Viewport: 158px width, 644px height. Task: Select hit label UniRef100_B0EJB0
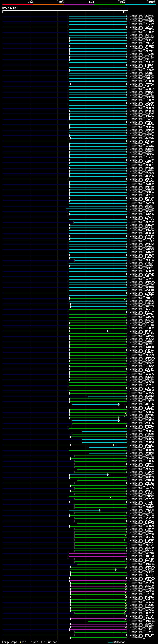pos(142,635)
